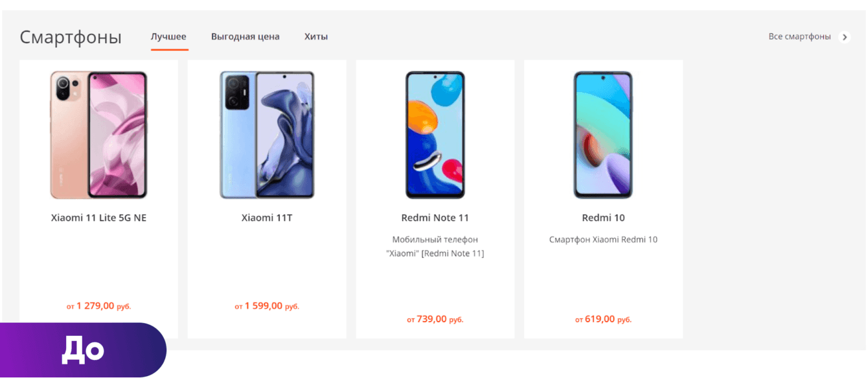Open the Redmi Note 11 product title
868x391 pixels.
[x=435, y=218]
